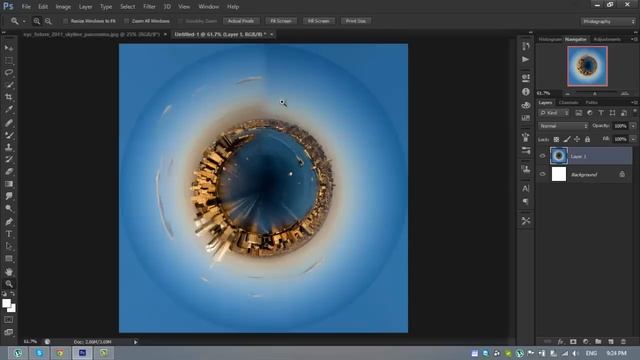The image size is (640, 360).
Task: Hide the Background layer eye icon
Action: pos(542,174)
